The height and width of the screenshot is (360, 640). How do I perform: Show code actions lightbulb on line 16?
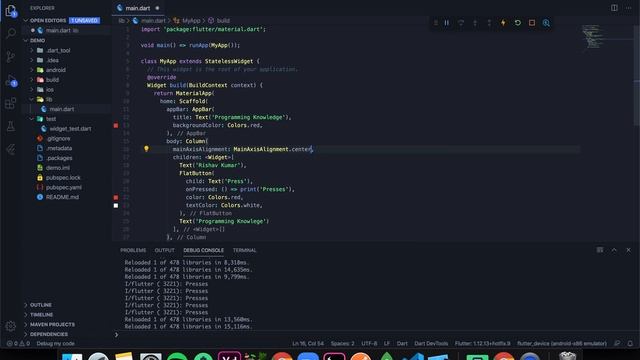(x=146, y=149)
